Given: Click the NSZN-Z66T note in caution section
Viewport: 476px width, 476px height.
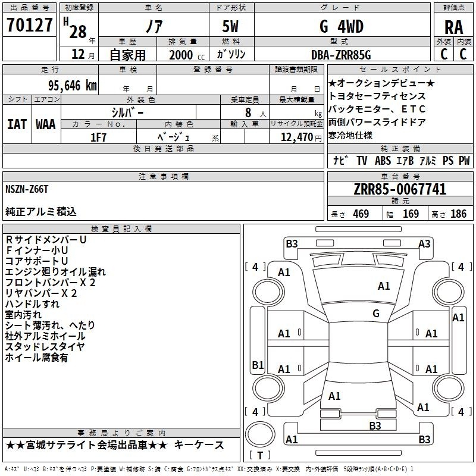Looking at the screenshot, I should (x=27, y=189).
